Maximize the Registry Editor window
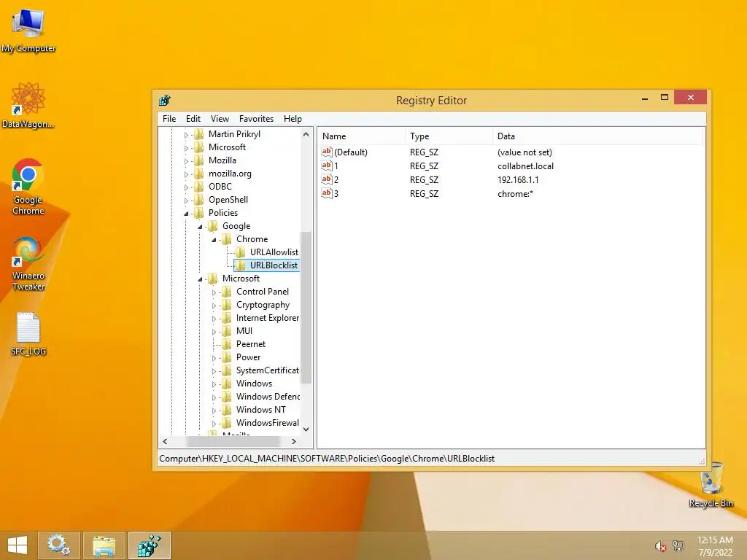747x560 pixels. (x=665, y=98)
